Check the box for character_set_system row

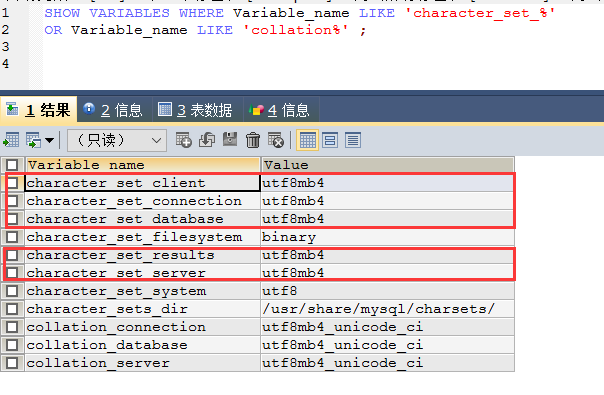tap(12, 291)
